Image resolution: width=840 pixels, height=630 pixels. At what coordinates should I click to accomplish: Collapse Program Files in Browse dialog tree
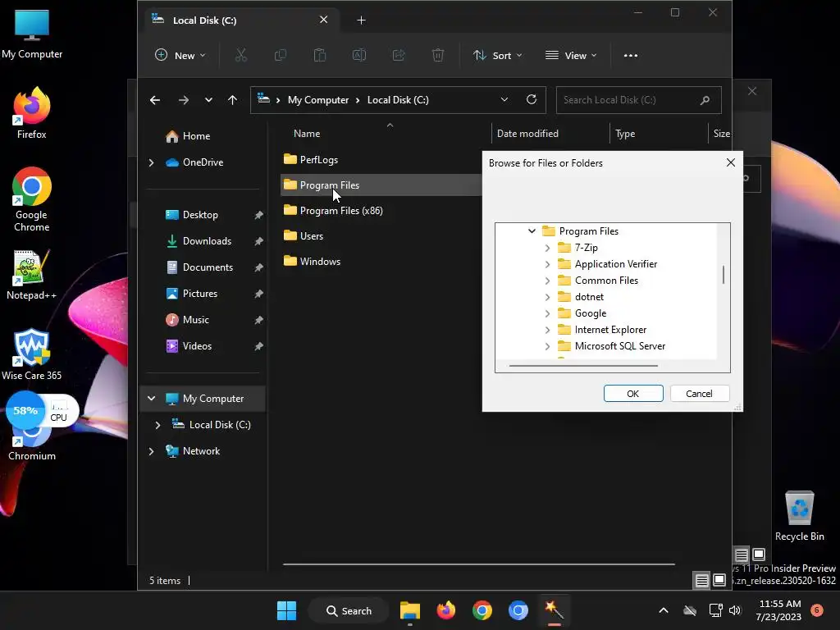[x=532, y=231]
